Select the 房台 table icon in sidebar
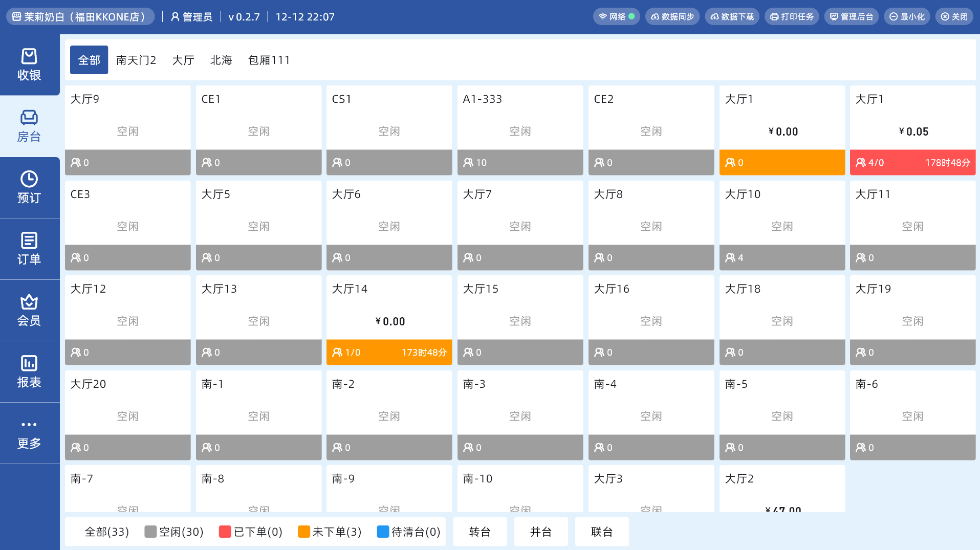 pyautogui.click(x=29, y=118)
